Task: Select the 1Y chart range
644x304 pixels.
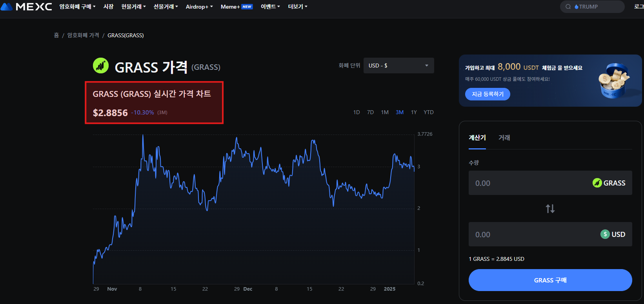Action: pos(414,112)
